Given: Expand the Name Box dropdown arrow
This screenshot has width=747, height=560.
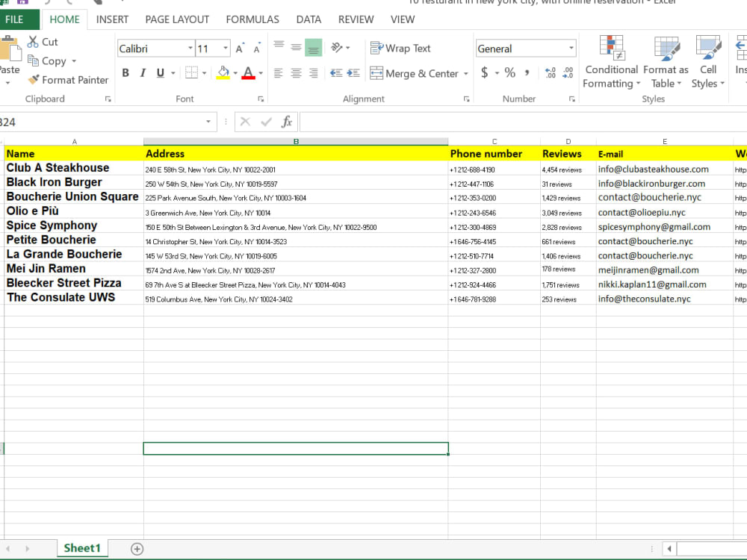Looking at the screenshot, I should click(x=208, y=122).
